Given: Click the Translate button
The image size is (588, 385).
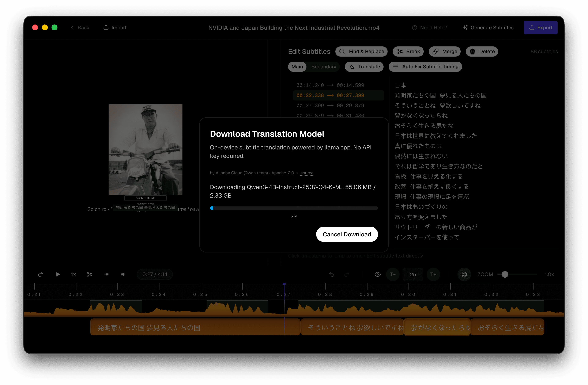Looking at the screenshot, I should [364, 67].
